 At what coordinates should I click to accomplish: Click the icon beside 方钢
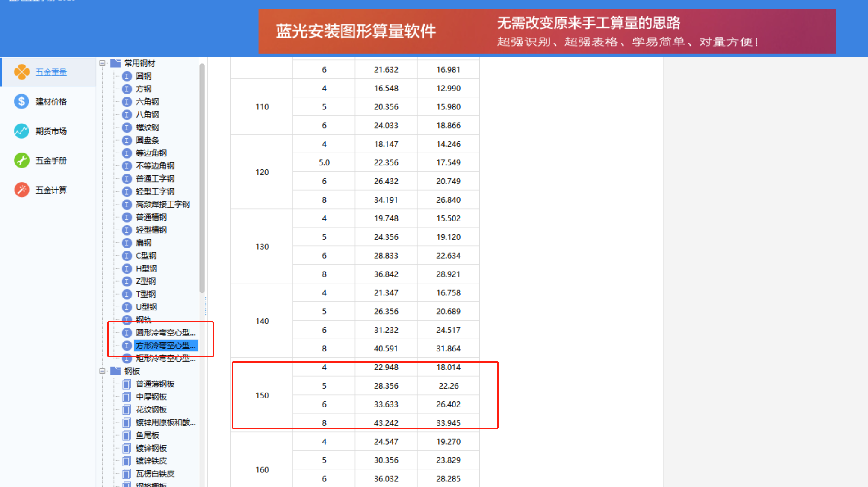tap(127, 89)
